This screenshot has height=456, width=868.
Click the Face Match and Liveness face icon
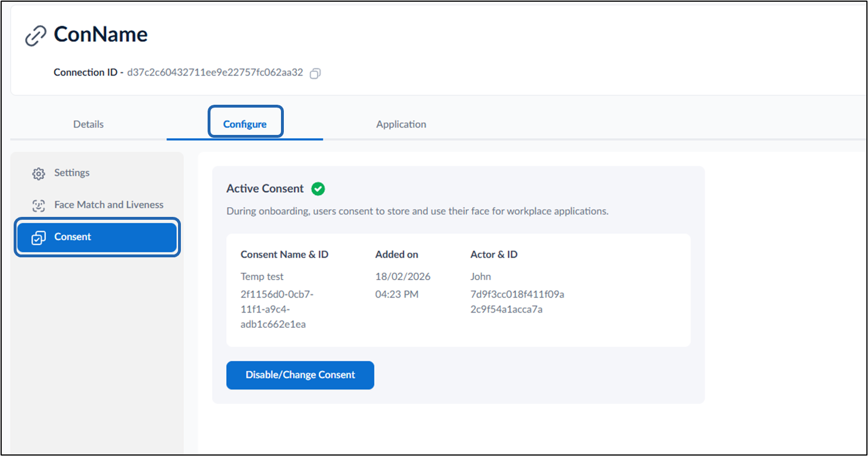tap(38, 206)
